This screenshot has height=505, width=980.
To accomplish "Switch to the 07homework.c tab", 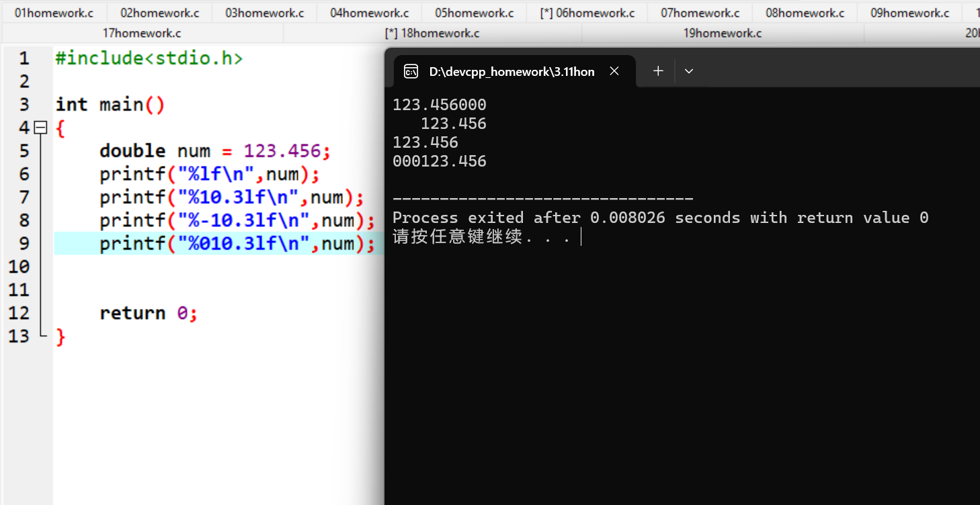I will click(700, 13).
